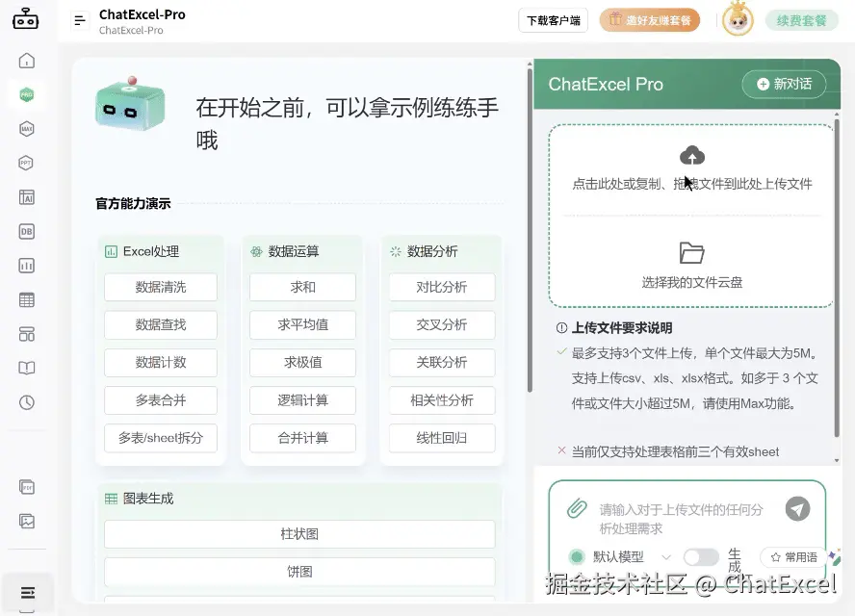
Task: Select the 数据计数 example
Action: tap(160, 362)
